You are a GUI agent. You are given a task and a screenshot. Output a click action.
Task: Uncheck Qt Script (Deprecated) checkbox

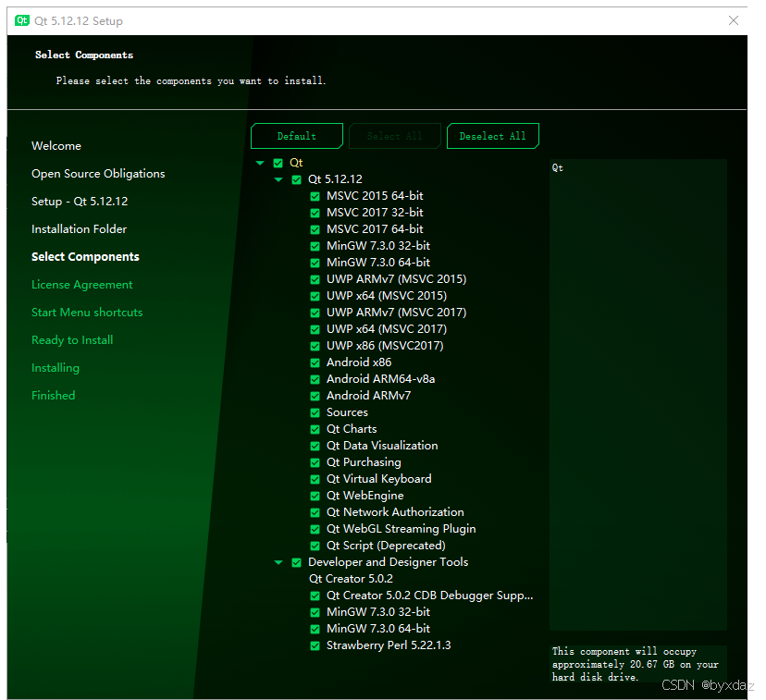point(315,546)
